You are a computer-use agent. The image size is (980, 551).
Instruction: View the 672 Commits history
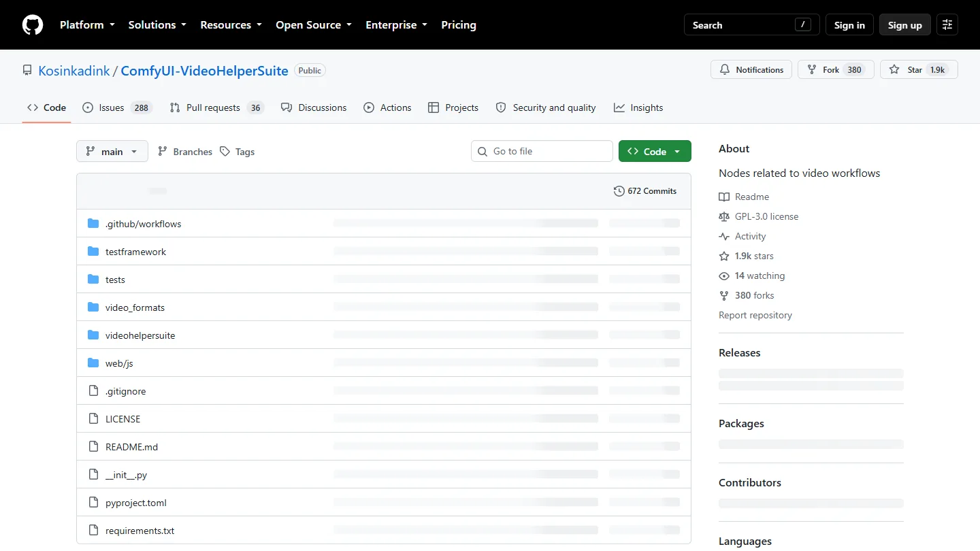point(645,191)
